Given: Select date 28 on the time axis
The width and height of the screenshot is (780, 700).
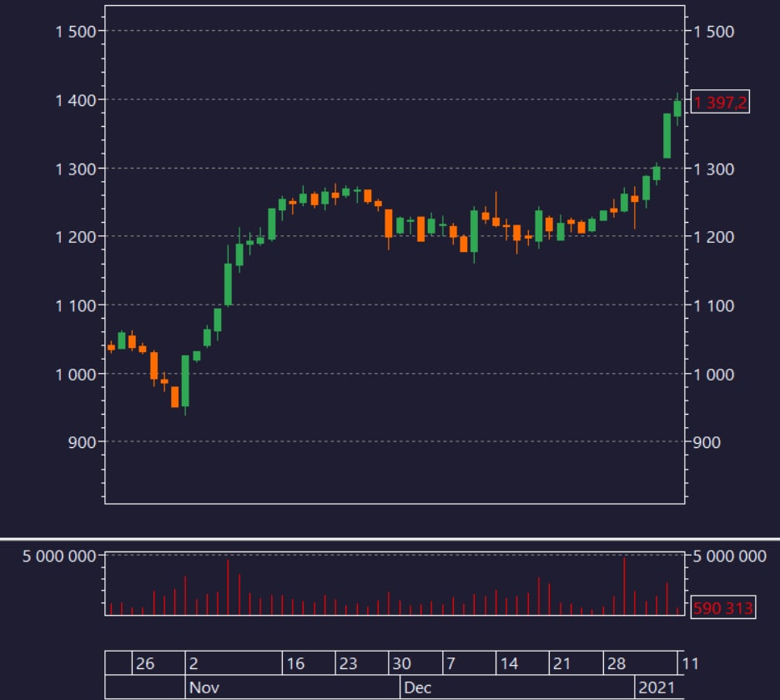Looking at the screenshot, I should coord(616,663).
